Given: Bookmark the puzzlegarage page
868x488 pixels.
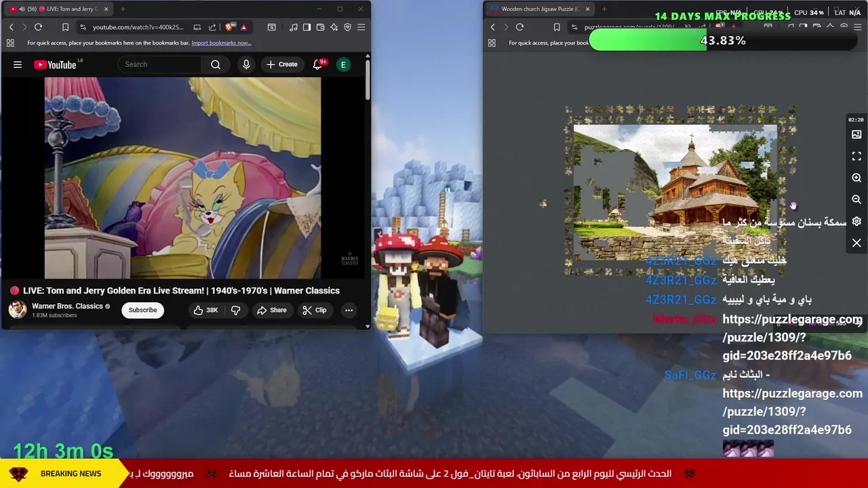Looking at the screenshot, I should pos(557,27).
